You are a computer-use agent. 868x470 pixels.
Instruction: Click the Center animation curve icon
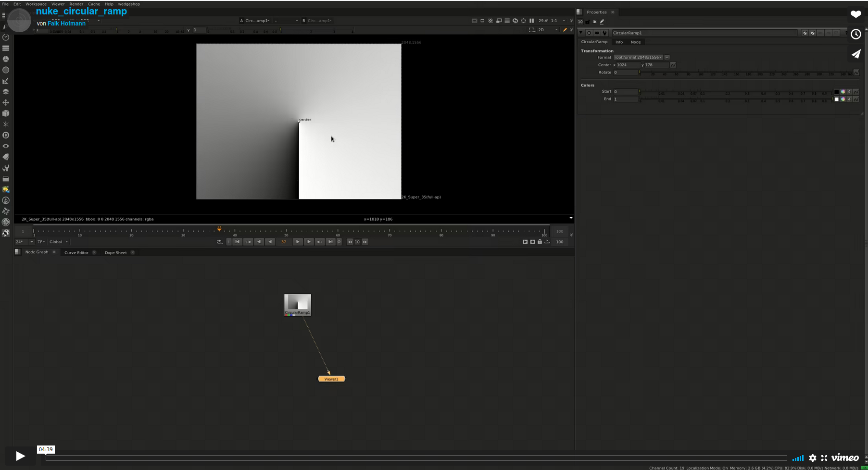pyautogui.click(x=673, y=65)
